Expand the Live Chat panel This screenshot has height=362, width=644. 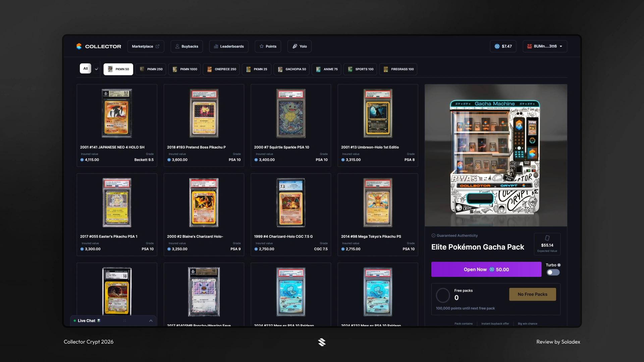pyautogui.click(x=151, y=321)
